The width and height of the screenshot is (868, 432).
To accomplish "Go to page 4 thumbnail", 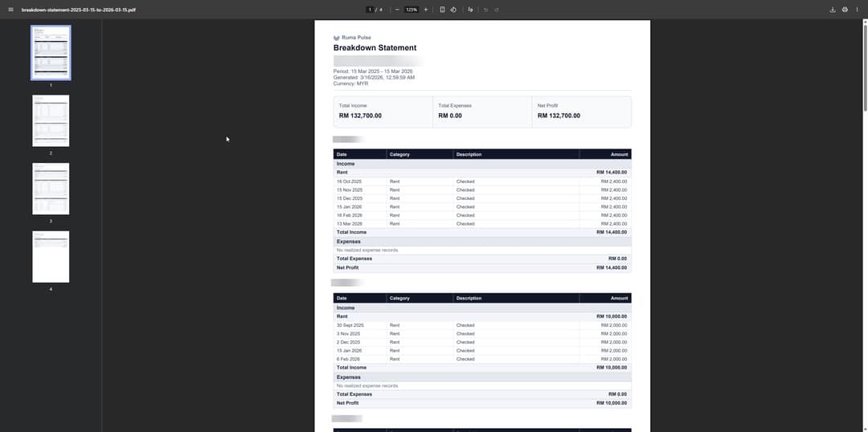I will click(51, 257).
